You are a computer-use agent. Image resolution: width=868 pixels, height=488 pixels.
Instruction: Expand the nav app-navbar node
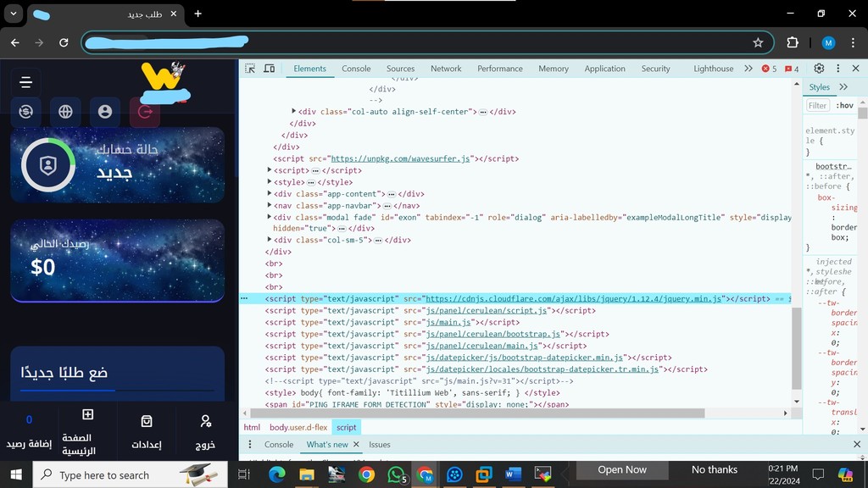(270, 205)
